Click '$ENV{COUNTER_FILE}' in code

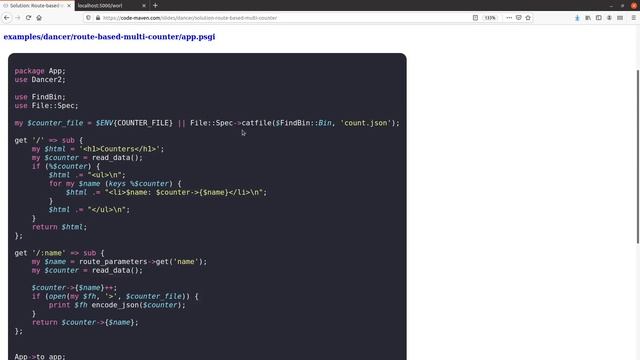[134, 123]
